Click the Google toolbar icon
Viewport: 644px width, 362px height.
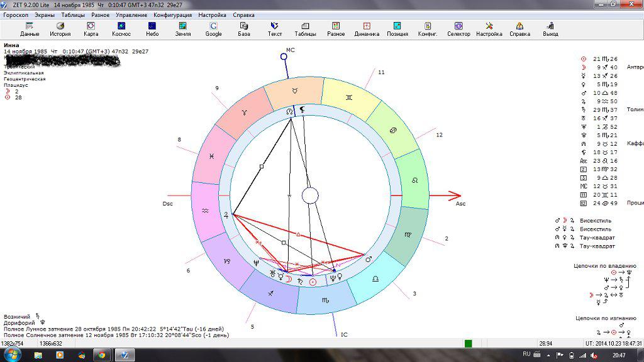213,30
